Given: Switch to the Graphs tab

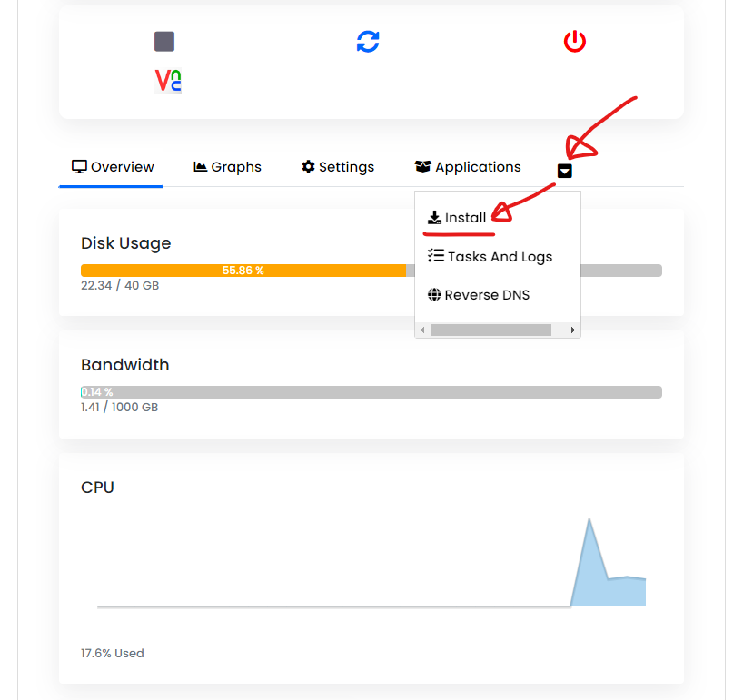Looking at the screenshot, I should (x=227, y=167).
